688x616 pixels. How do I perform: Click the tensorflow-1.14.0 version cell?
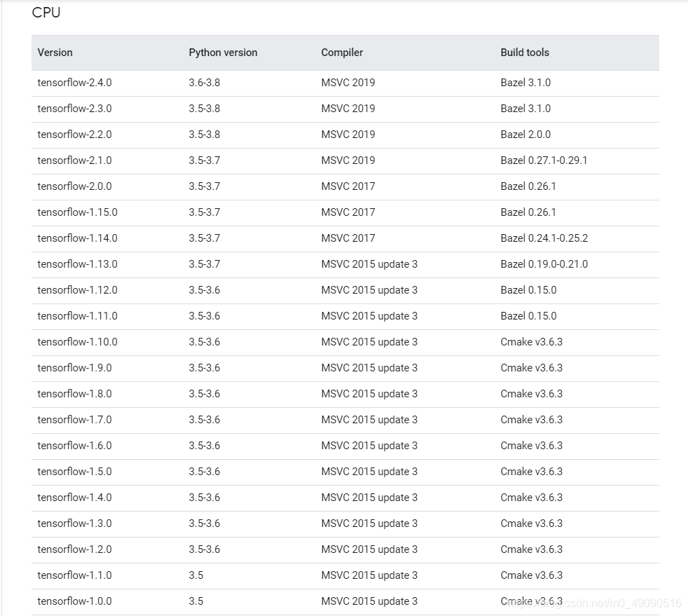tap(77, 238)
